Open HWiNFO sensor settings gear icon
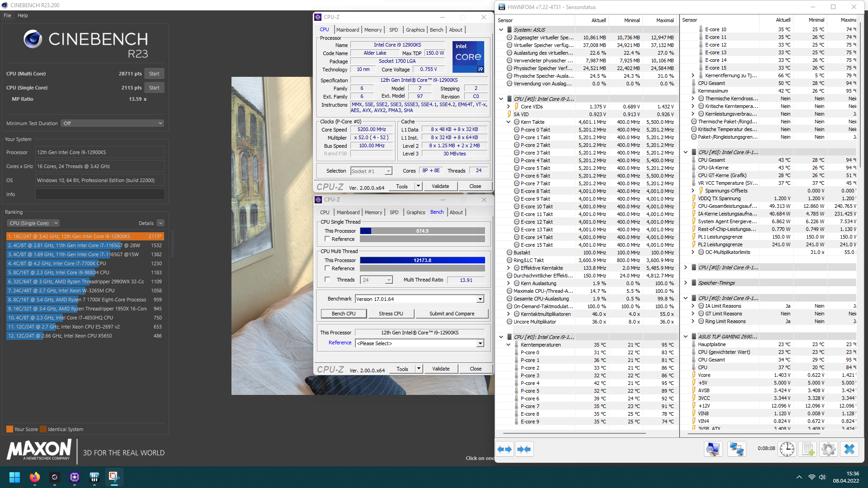868x488 pixels. (828, 449)
